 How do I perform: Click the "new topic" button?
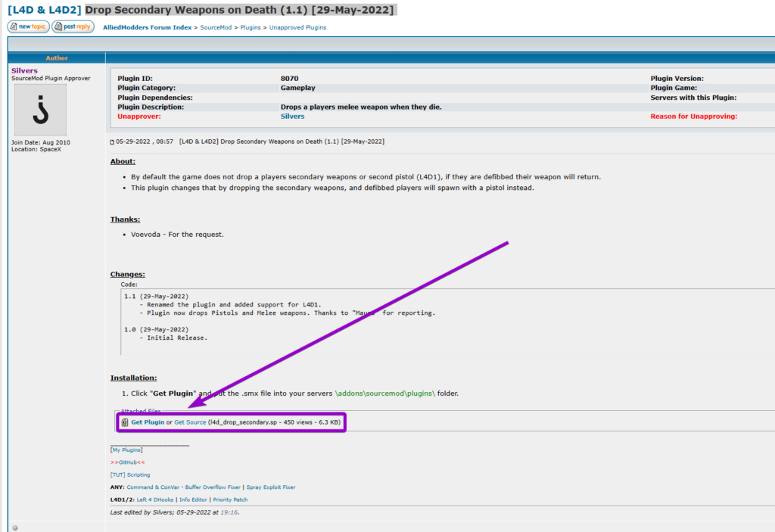[27, 26]
